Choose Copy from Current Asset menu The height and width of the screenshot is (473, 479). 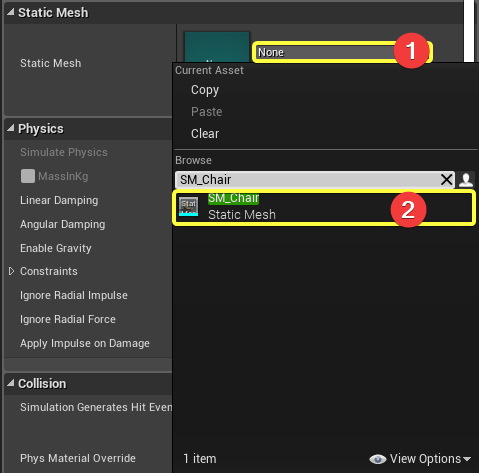205,90
